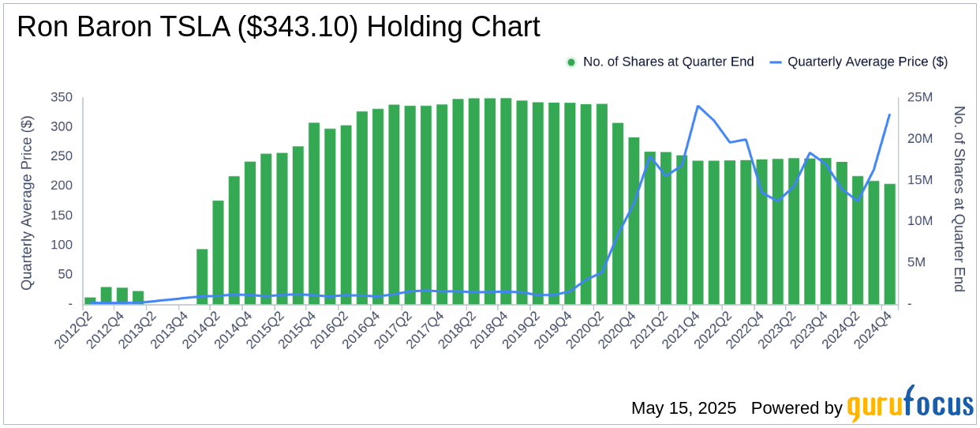Image resolution: width=980 pixels, height=428 pixels.
Task: Toggle 'No. of Shares at Quarter End' legend label
Action: point(668,62)
